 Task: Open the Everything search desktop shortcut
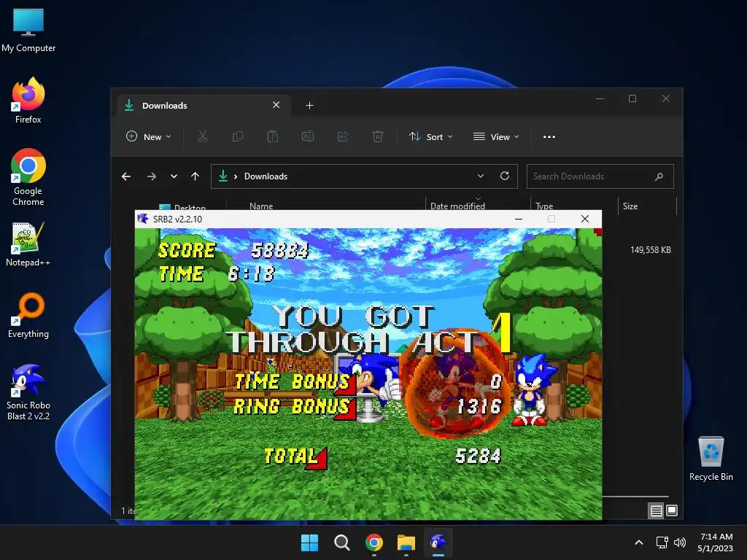(x=28, y=316)
